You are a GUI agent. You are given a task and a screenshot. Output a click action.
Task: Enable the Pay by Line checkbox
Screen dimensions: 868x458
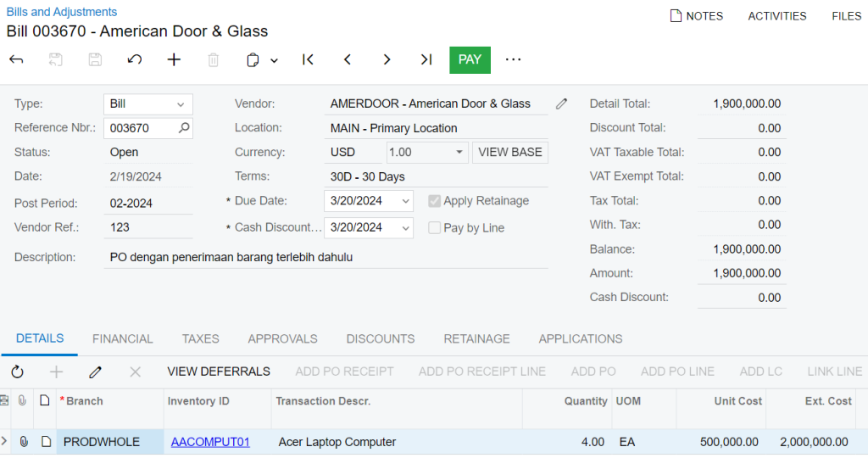(x=435, y=227)
